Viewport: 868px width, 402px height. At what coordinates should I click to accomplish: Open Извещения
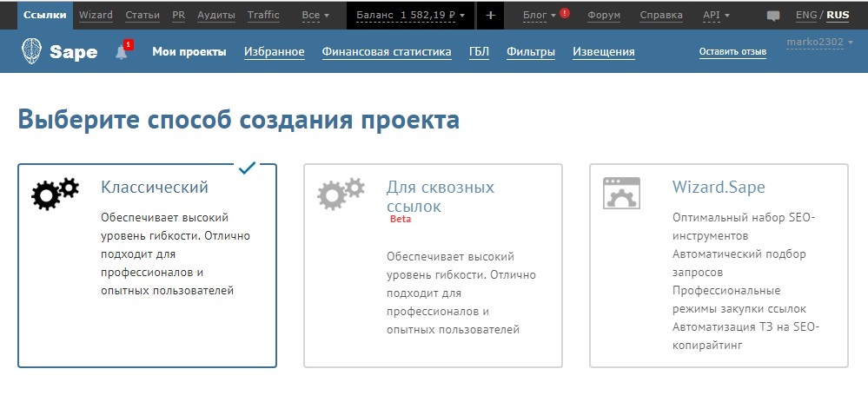pos(603,52)
